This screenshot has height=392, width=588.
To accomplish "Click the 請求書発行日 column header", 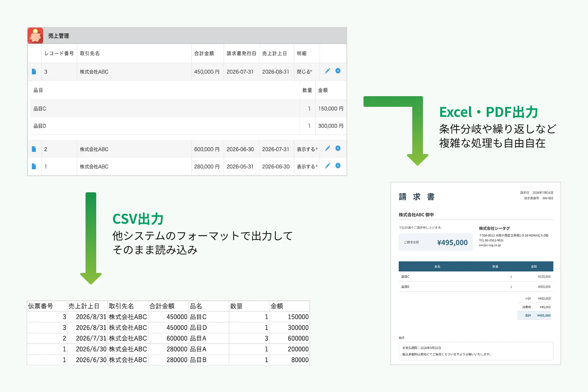I will click(x=241, y=53).
